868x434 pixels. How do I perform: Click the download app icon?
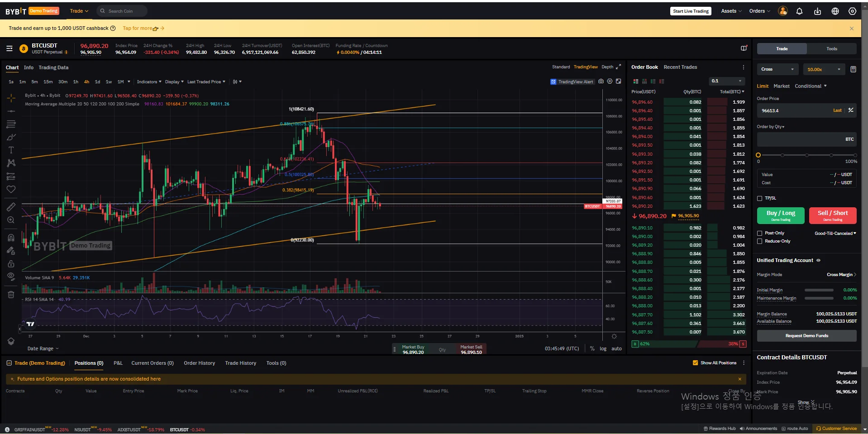tap(817, 11)
